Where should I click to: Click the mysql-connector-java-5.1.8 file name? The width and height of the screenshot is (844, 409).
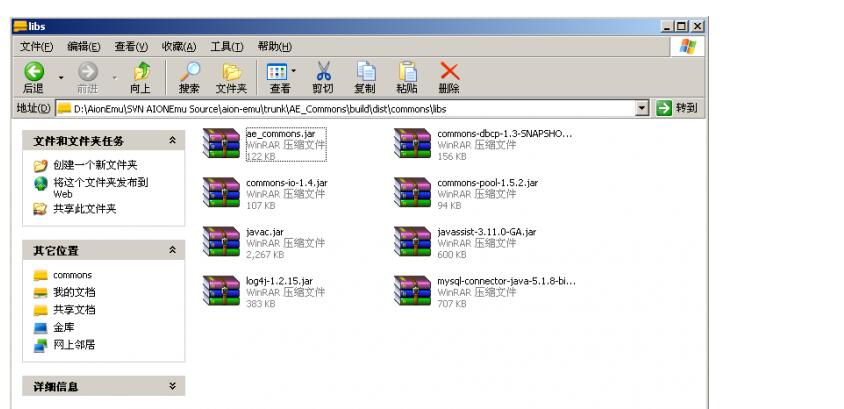pyautogui.click(x=507, y=281)
